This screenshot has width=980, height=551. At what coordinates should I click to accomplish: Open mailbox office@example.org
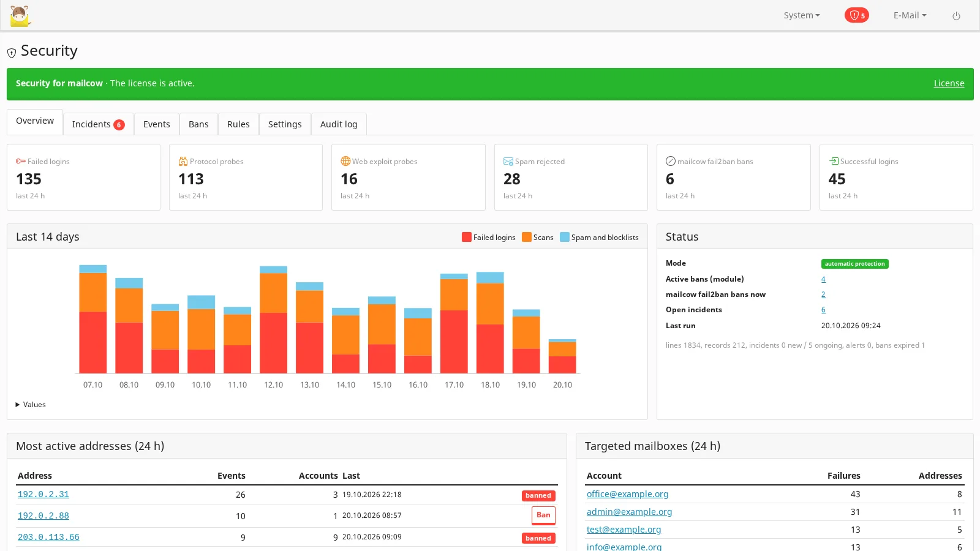(627, 494)
